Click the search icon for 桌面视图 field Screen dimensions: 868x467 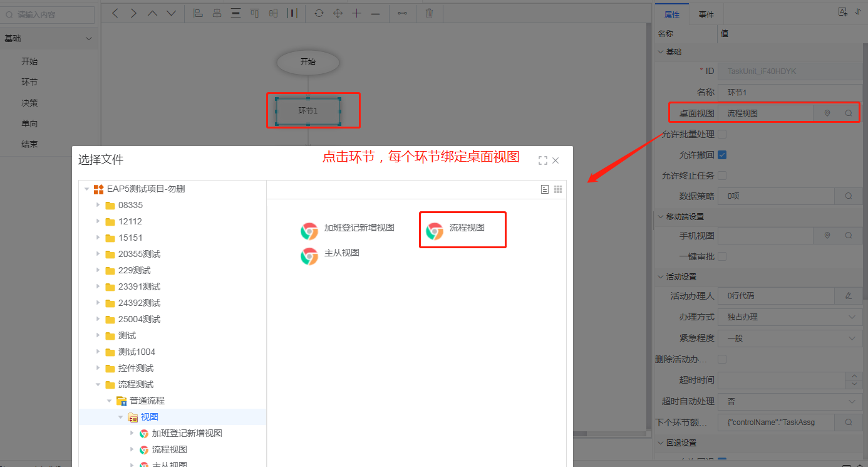coord(849,113)
